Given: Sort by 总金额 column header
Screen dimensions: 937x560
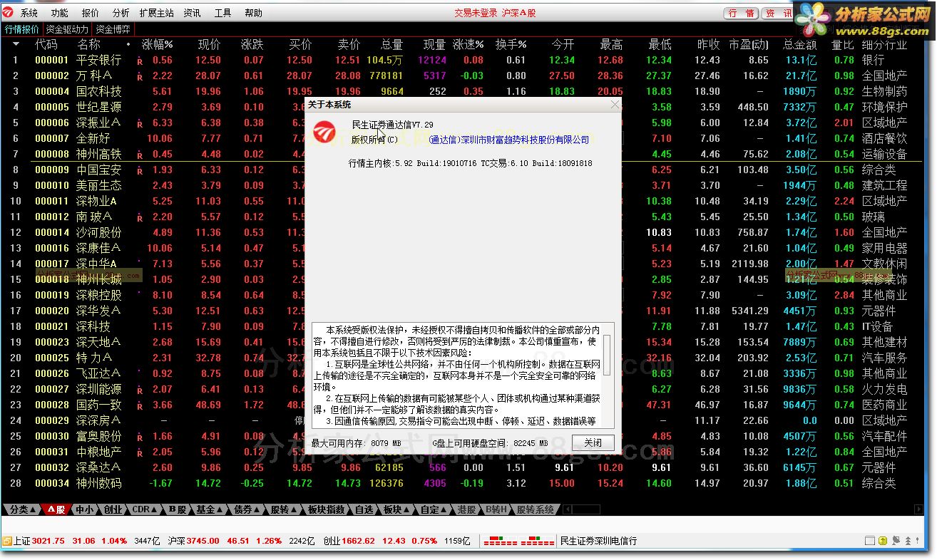Looking at the screenshot, I should pyautogui.click(x=799, y=44).
